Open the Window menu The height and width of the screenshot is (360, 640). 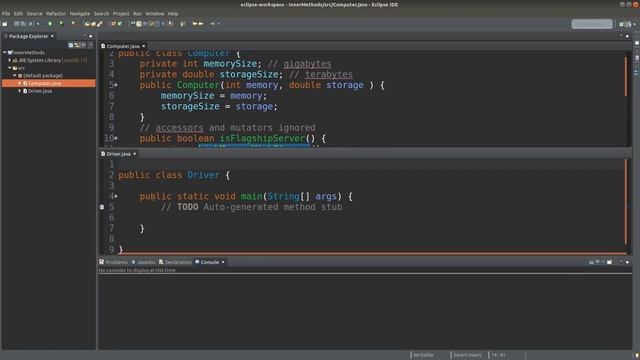click(155, 13)
